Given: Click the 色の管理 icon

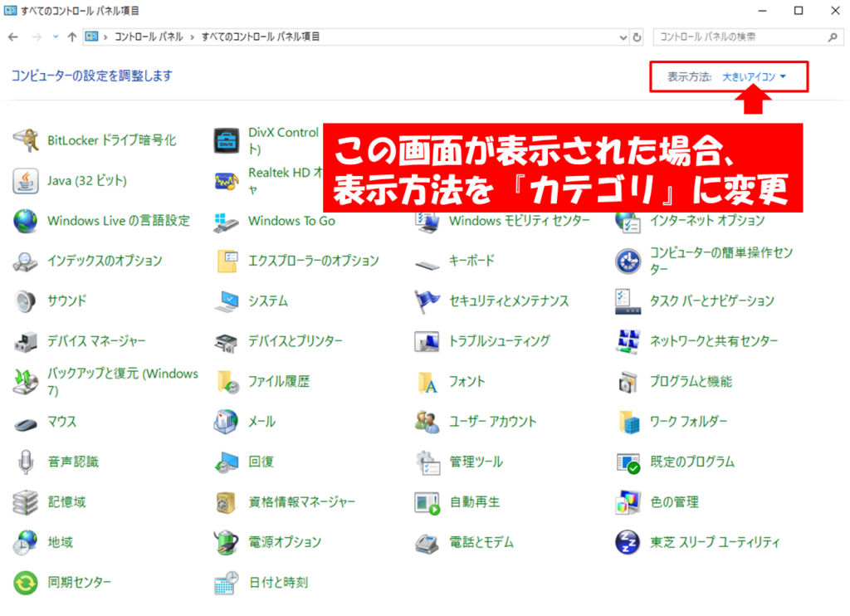Looking at the screenshot, I should click(x=628, y=502).
